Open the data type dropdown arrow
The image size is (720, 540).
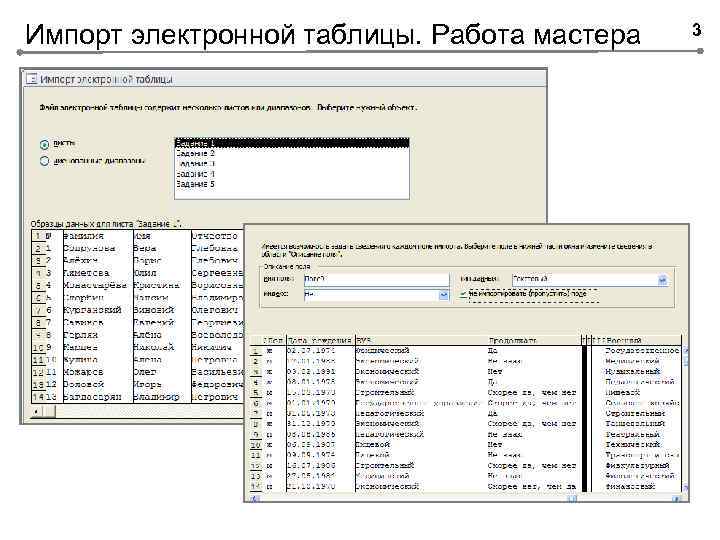coord(662,280)
